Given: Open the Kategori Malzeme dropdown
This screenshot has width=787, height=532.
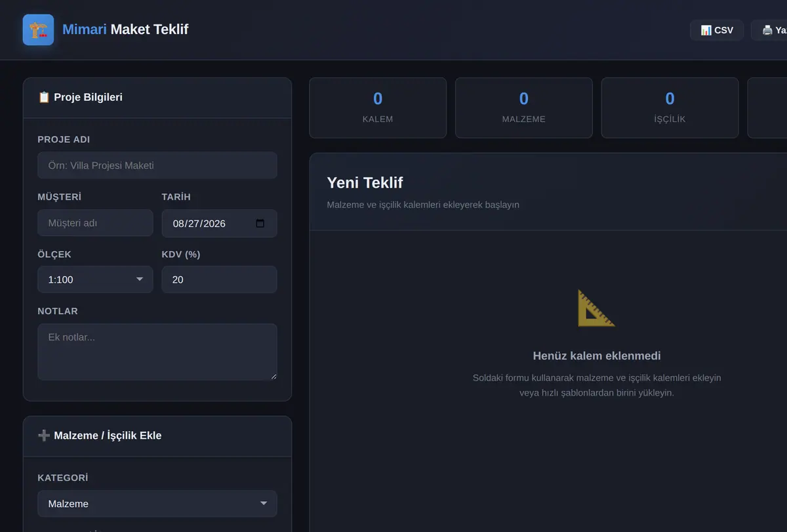Looking at the screenshot, I should [x=157, y=504].
